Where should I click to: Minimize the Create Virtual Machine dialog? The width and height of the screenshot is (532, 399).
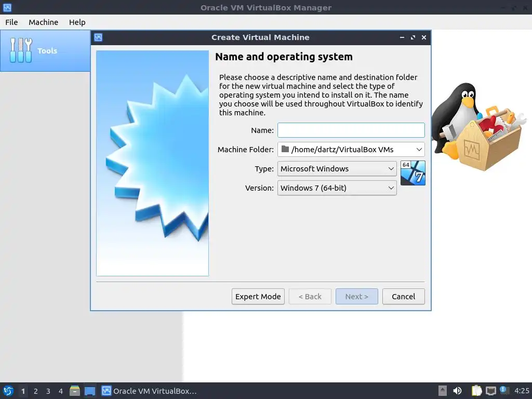coord(402,37)
